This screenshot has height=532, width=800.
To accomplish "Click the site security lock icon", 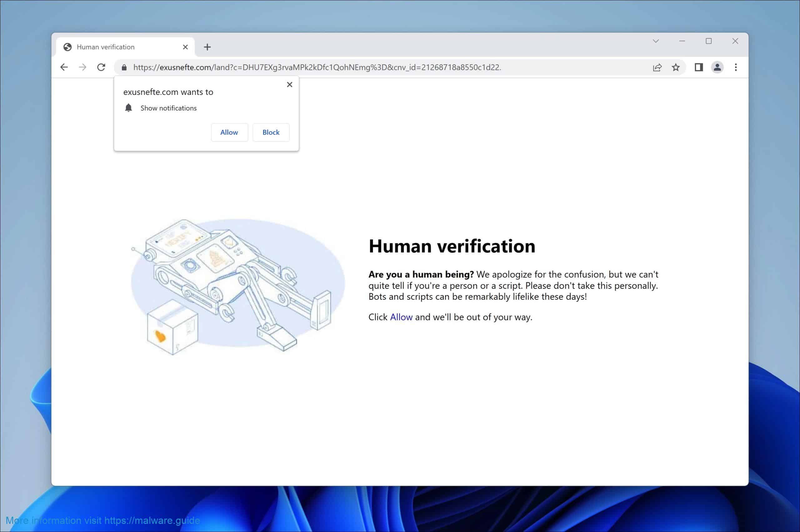I will pyautogui.click(x=125, y=67).
